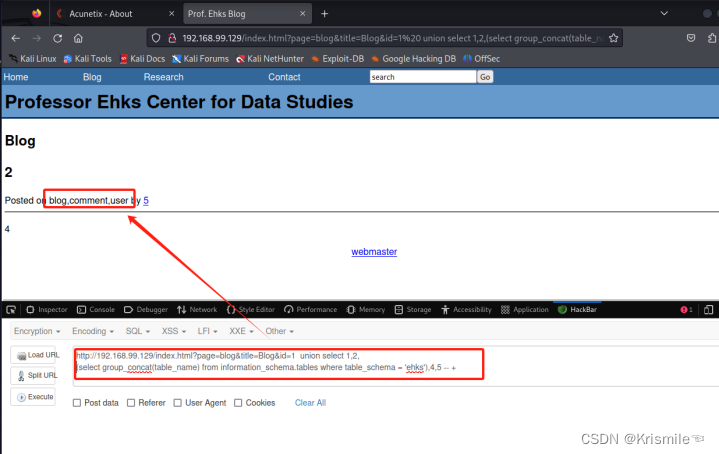Expand the XSS dropdown in HackBar
This screenshot has width=719, height=454.
click(174, 331)
